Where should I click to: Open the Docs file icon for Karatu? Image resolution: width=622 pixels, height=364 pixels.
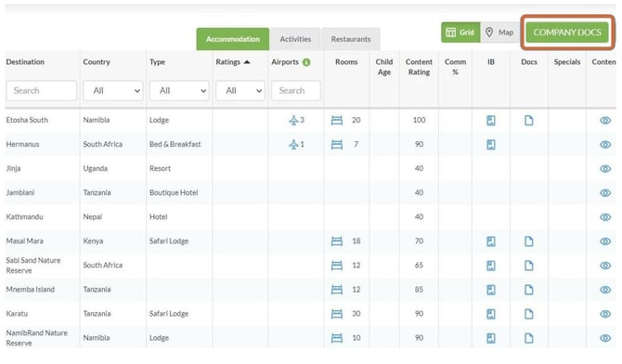pos(529,314)
